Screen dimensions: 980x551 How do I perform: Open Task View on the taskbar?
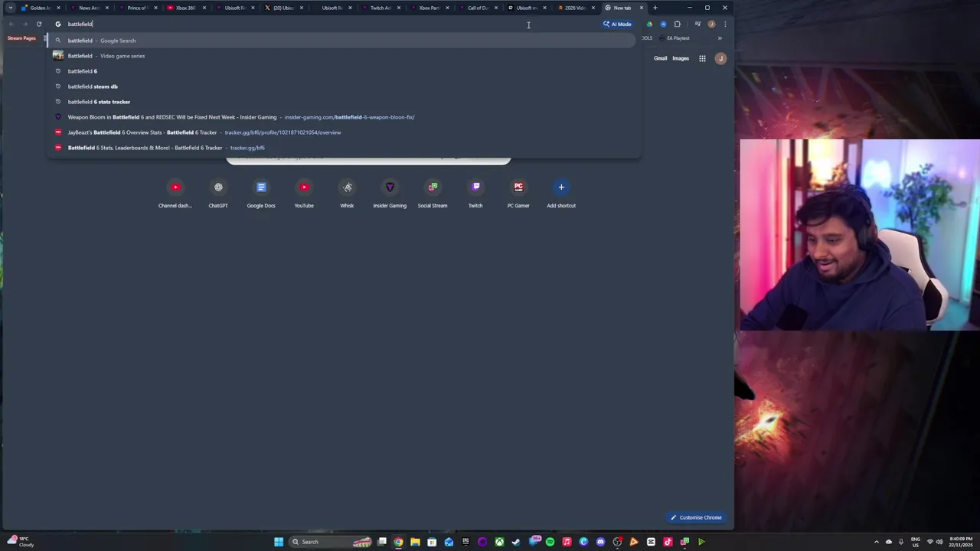tap(382, 542)
